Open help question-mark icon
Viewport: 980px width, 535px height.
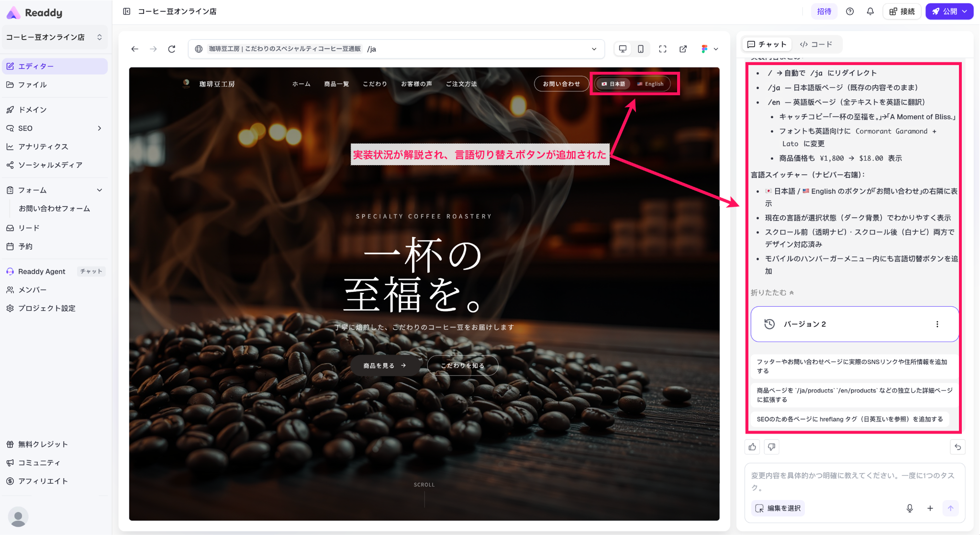[x=850, y=11]
